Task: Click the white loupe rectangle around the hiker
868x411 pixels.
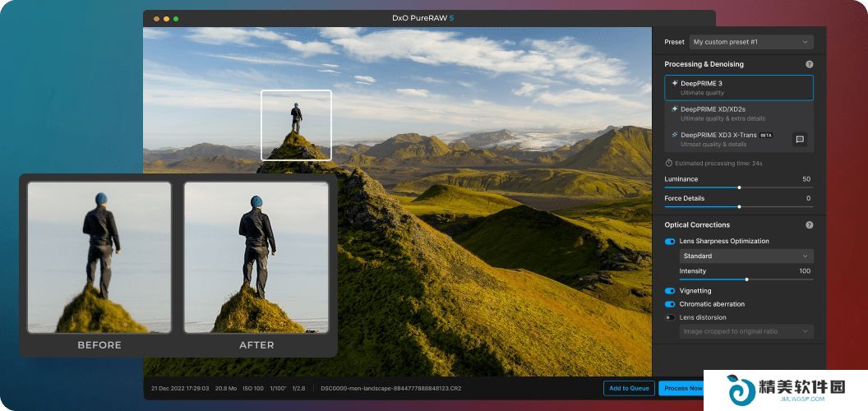Action: click(296, 125)
